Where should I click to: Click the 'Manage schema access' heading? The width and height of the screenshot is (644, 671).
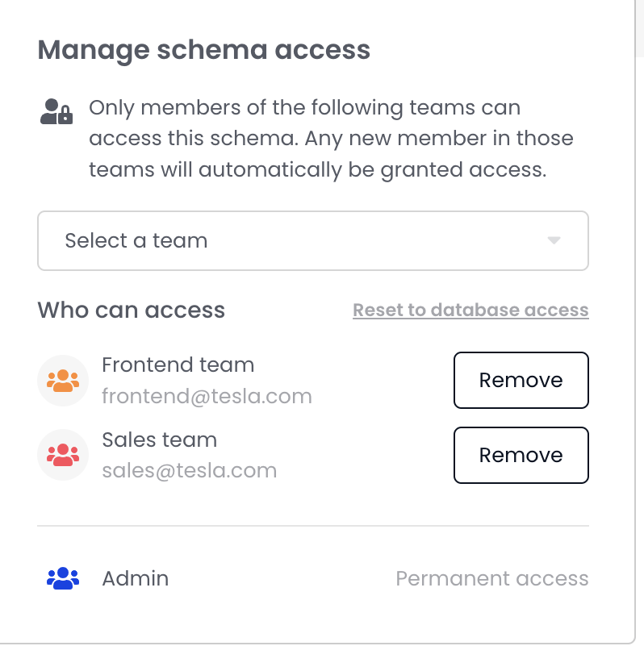(204, 50)
